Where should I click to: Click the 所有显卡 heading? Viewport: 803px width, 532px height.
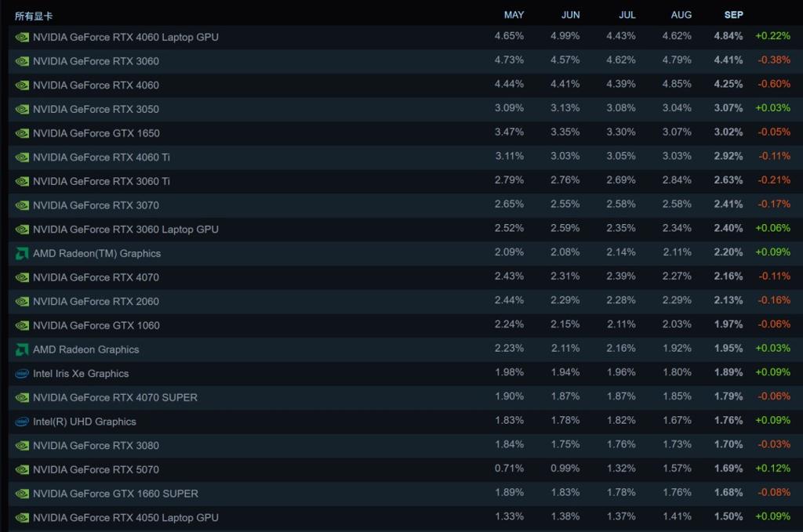34,16
